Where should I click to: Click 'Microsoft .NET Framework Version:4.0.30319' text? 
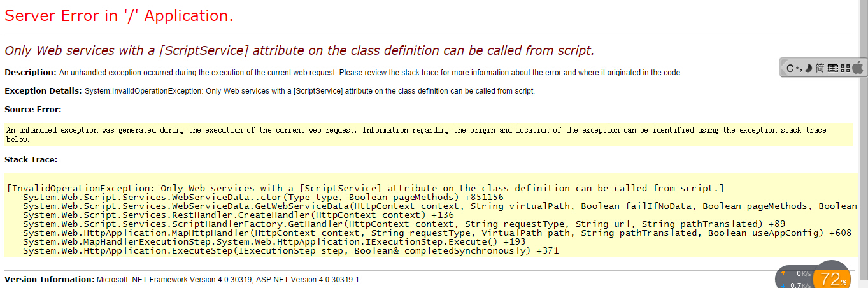174,280
